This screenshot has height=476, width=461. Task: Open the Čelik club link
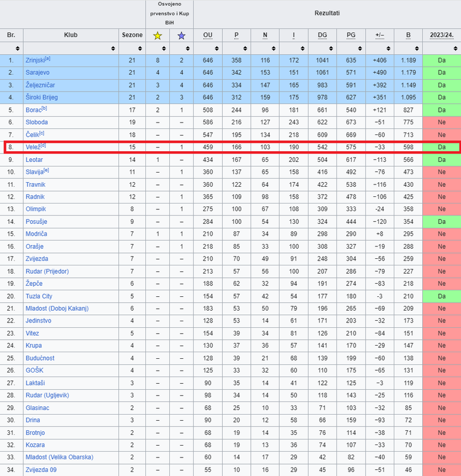coord(33,135)
